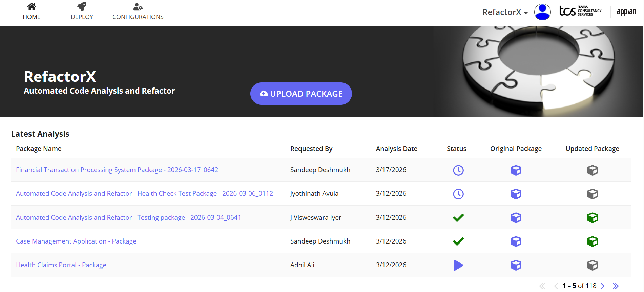Switch to the Configurations tab
The height and width of the screenshot is (292, 644).
138,12
